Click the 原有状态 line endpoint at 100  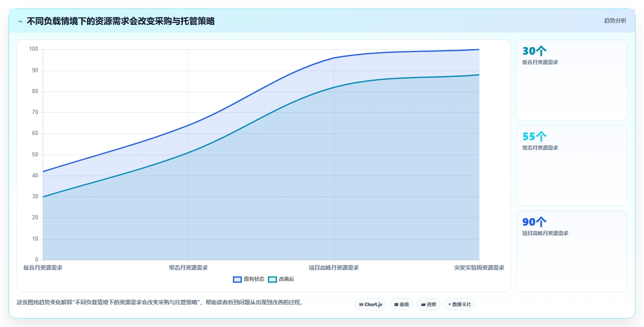pyautogui.click(x=479, y=50)
